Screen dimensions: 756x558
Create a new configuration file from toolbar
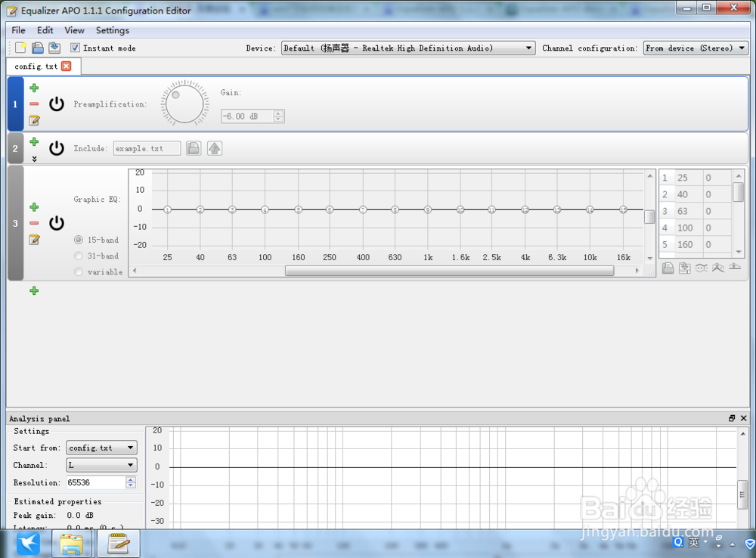20,48
